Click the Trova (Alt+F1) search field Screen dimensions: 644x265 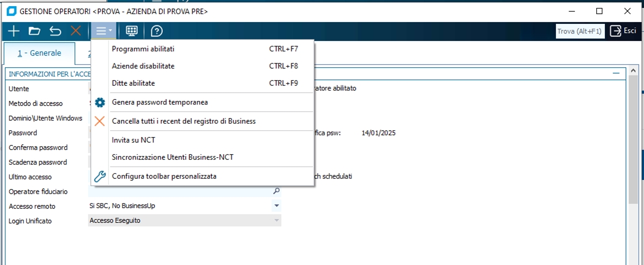580,31
